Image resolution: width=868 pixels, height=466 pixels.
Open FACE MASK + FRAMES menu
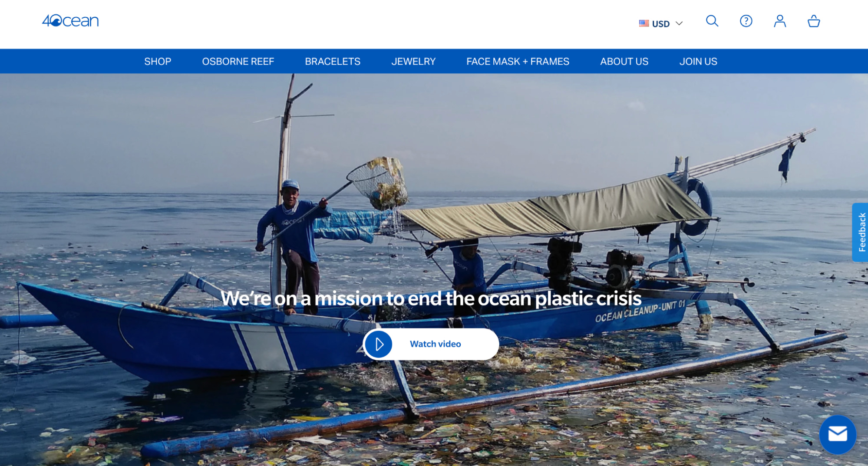[518, 61]
